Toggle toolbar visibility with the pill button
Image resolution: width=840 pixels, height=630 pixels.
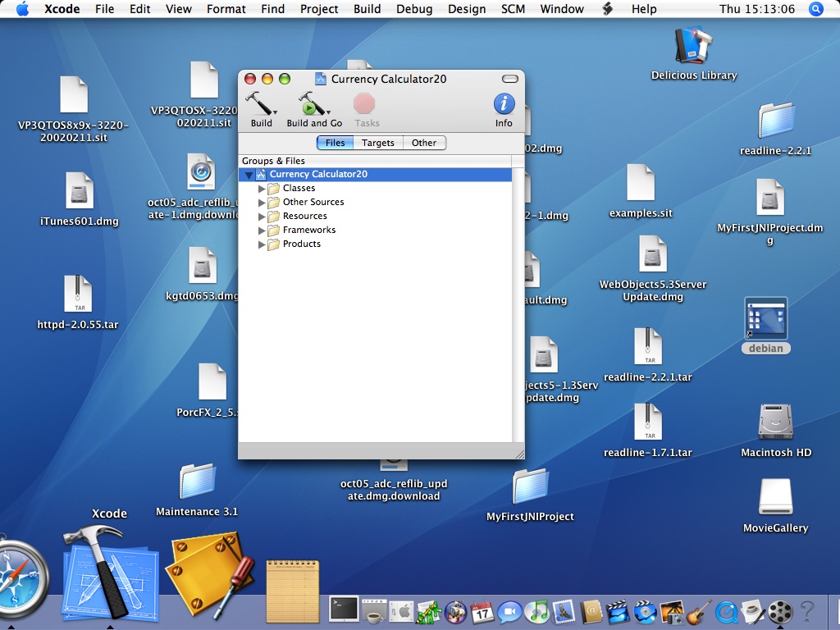(x=509, y=79)
